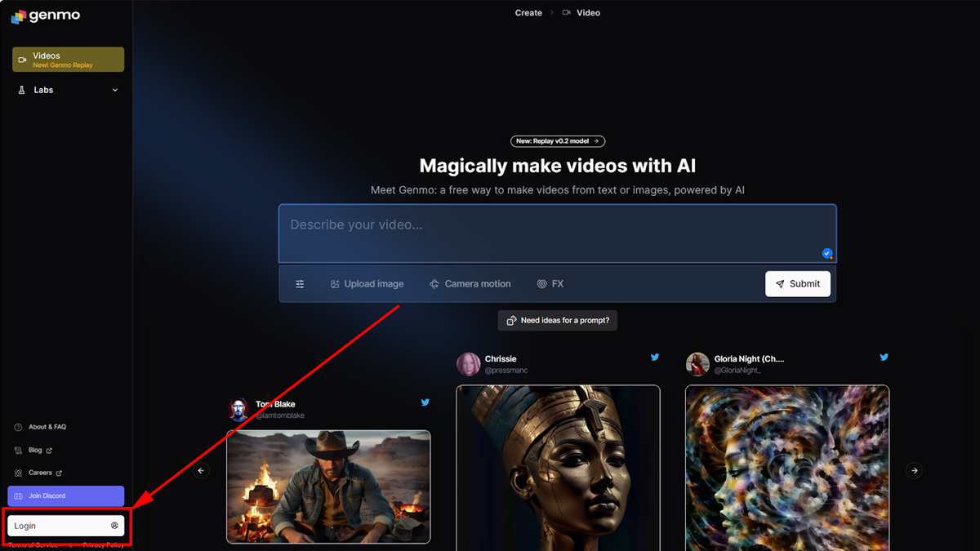Show next gallery items with right arrow
Screen dimensions: 980x551
915,470
